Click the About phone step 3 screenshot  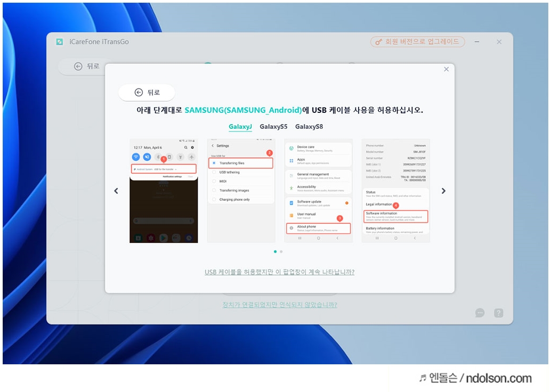(x=318, y=191)
